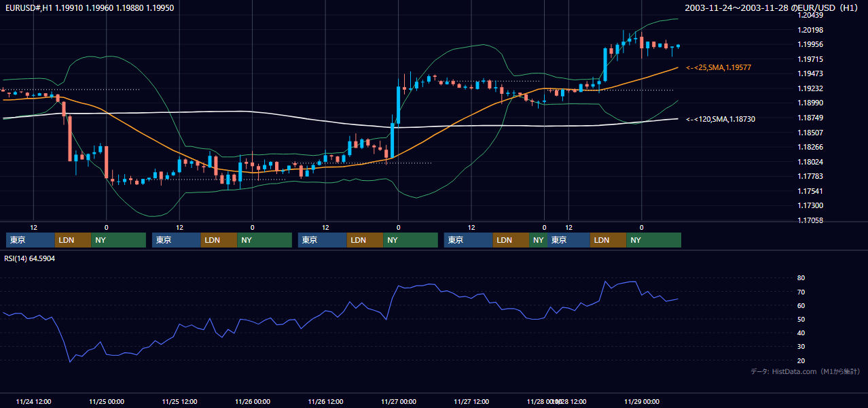Click price axis value 1.17058
This screenshot has height=408, width=868.
(x=810, y=220)
